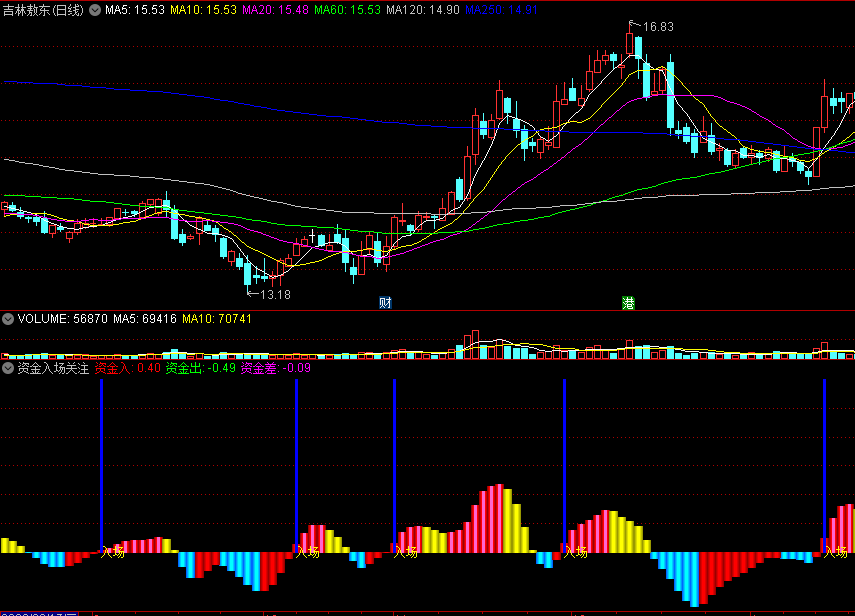Viewport: 855px width, 616px height.
Task: Open the 资金入场关注 indicator dropdown
Action: coord(8,368)
